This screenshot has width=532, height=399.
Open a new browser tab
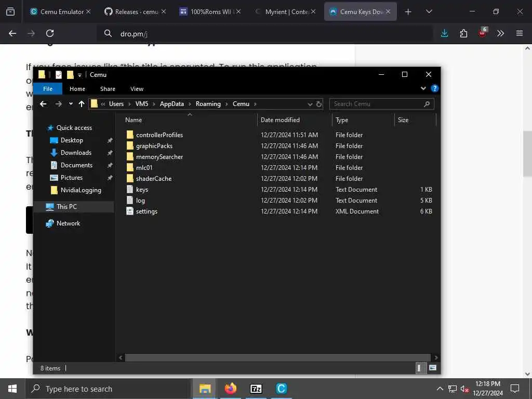coord(408,11)
